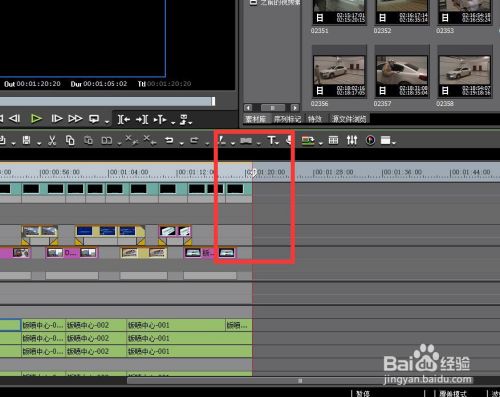
Task: Click the Out timecode 00:01:20:20
Action: pos(39,84)
